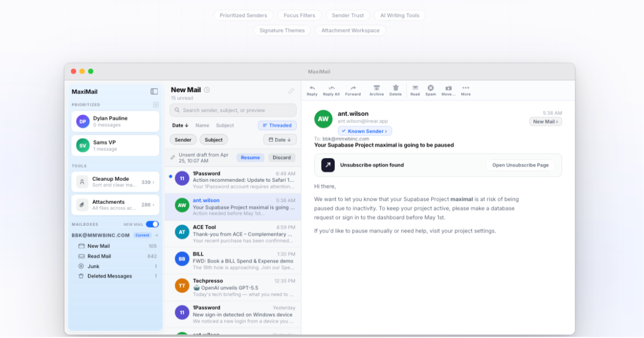Open 1Password new sign-in email
The height and width of the screenshot is (338, 644).
pos(233,314)
